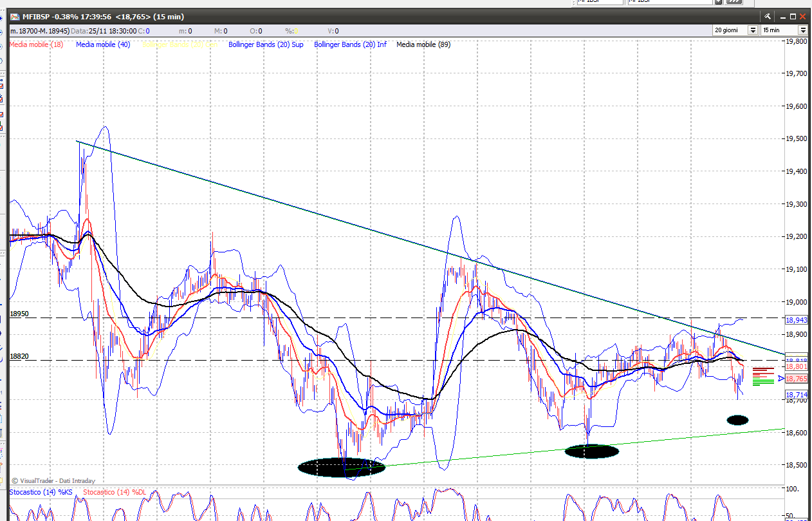Click the blue current-price arrow marker

[x=780, y=379]
